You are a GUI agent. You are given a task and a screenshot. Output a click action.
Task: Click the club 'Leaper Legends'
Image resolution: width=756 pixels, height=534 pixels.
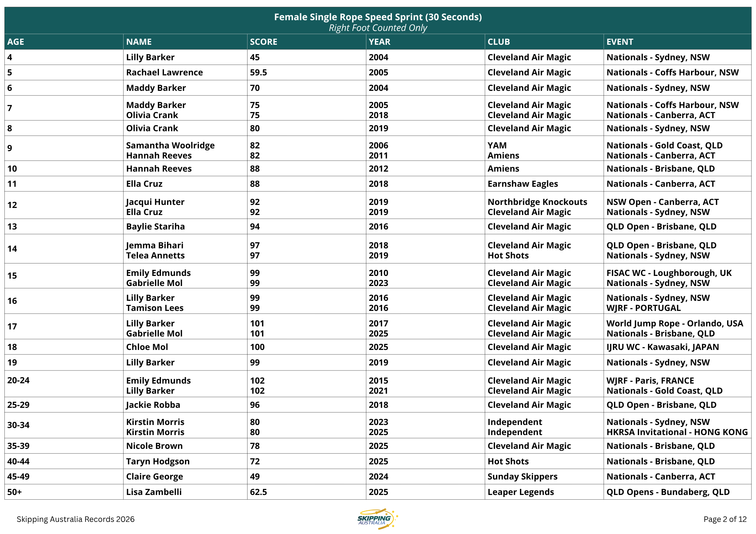click(x=521, y=492)
